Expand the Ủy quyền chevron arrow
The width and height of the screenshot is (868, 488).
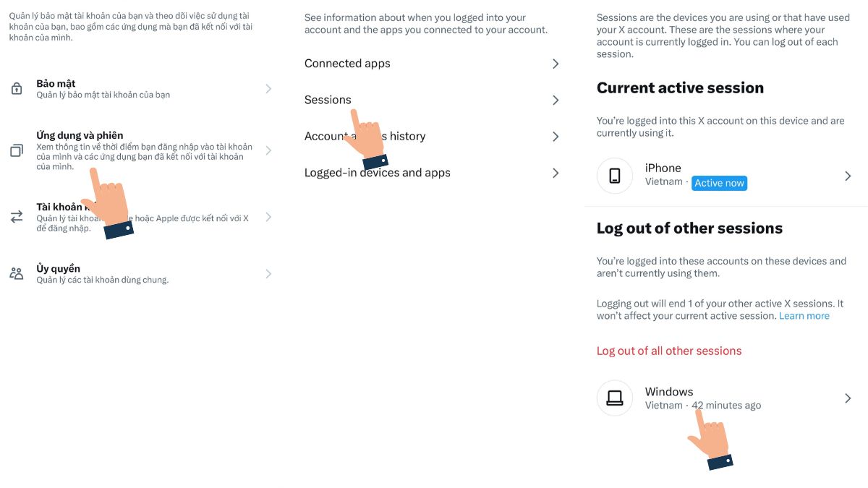pos(268,273)
